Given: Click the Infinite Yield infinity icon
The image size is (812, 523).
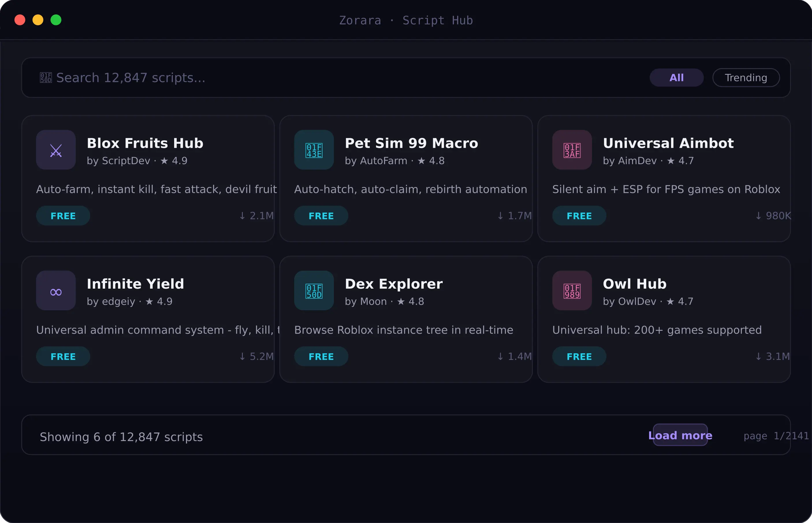Looking at the screenshot, I should pos(56,290).
